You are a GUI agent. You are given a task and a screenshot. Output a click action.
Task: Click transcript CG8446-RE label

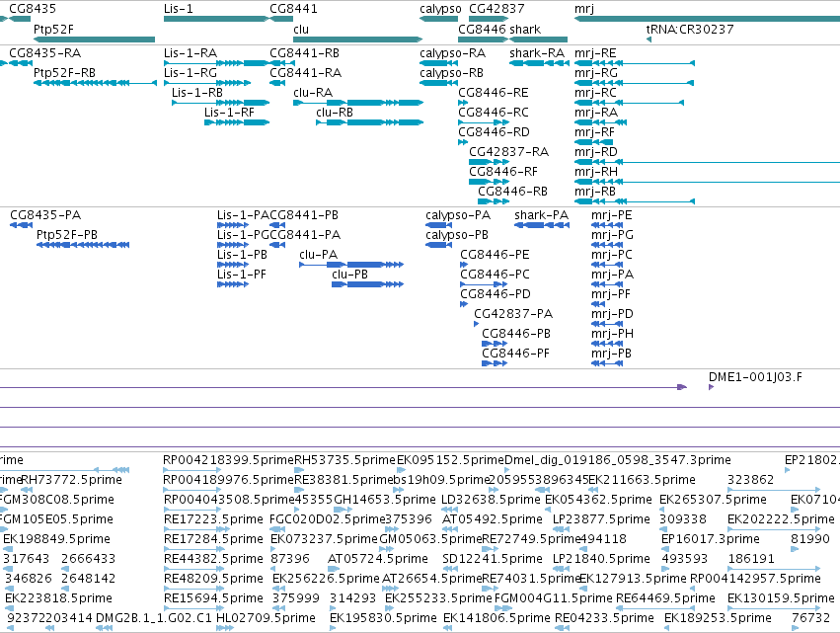[x=493, y=93]
